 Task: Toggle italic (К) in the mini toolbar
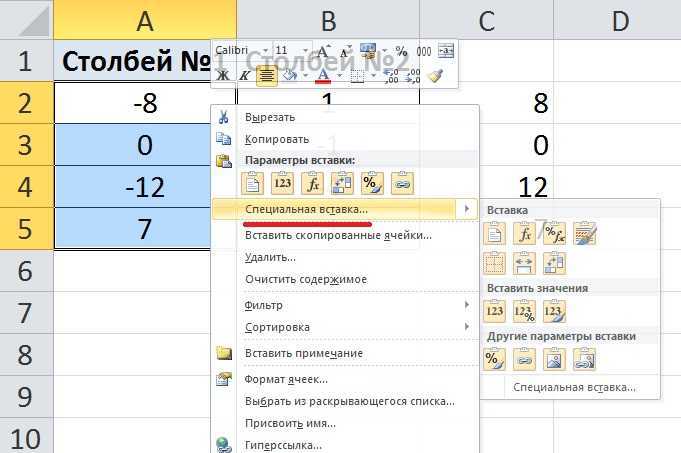click(x=245, y=76)
